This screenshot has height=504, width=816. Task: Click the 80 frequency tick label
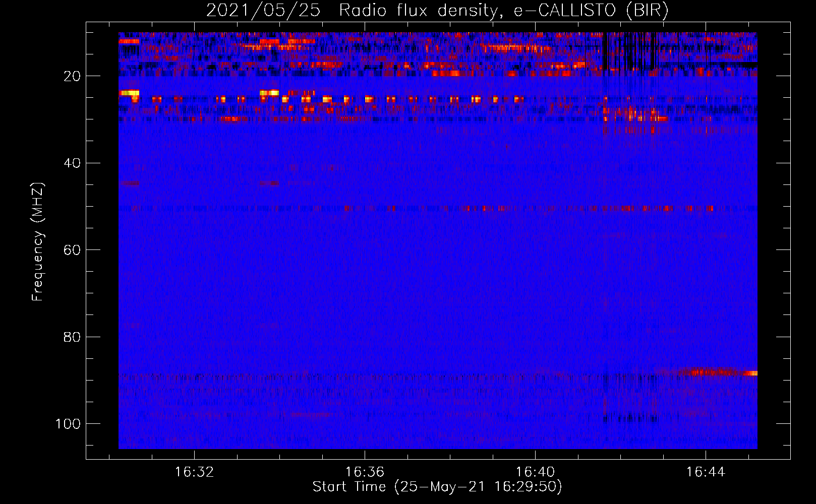point(72,337)
